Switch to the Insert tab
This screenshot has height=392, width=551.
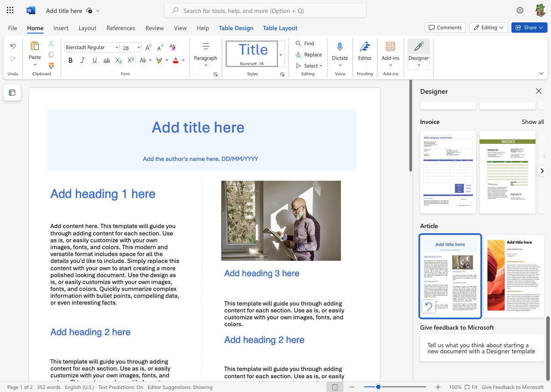pos(61,28)
